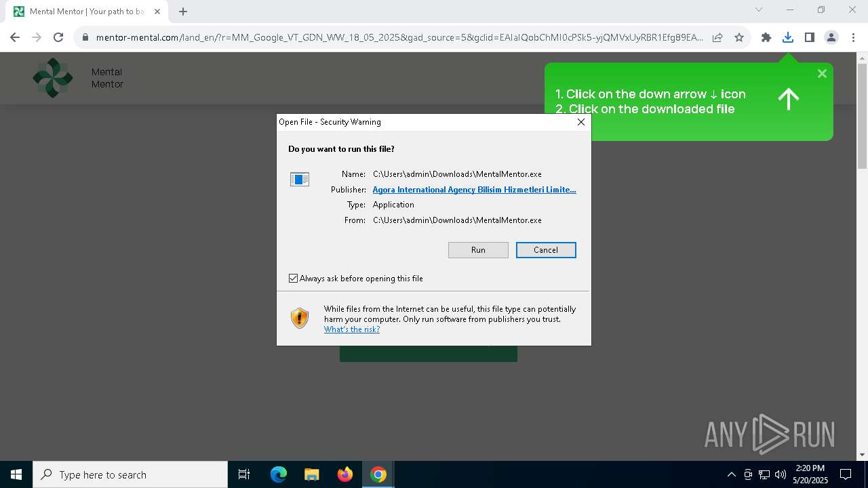Open the volume control tray icon
The width and height of the screenshot is (868, 488).
point(780,474)
